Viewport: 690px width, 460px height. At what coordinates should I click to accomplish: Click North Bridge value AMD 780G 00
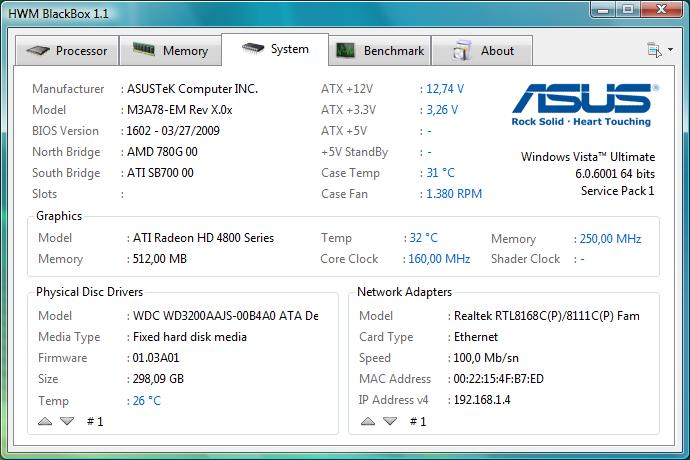tap(162, 152)
